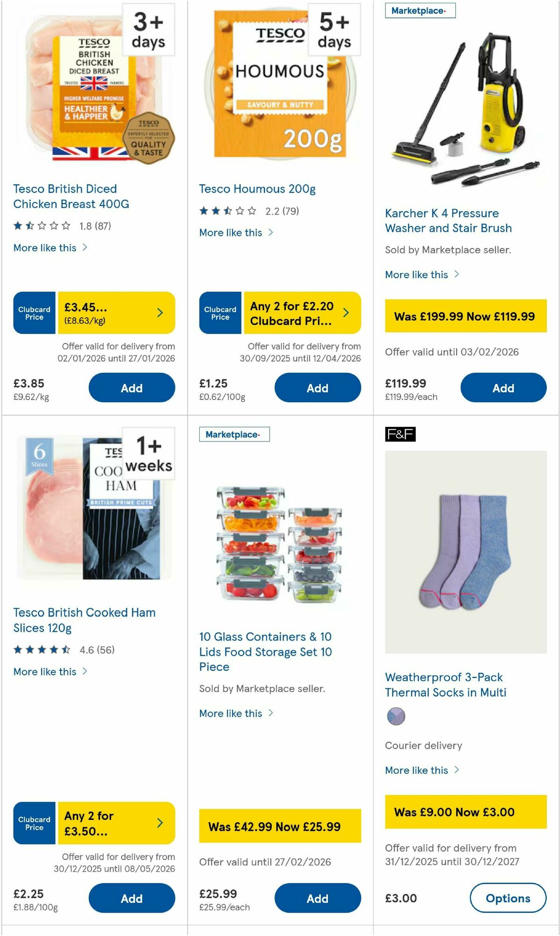560x936 pixels.
Task: Open the Karcher K 4 Pressure Washer link
Action: click(447, 220)
